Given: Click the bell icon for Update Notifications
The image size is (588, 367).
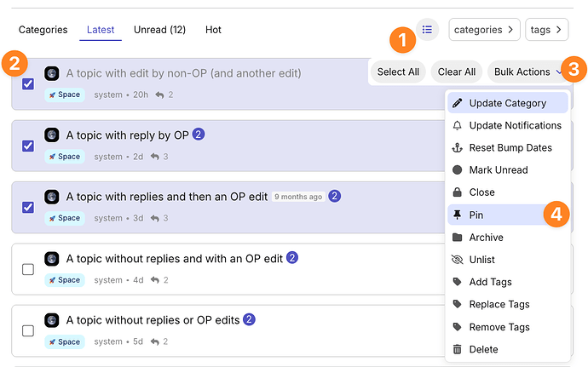Looking at the screenshot, I should click(457, 125).
